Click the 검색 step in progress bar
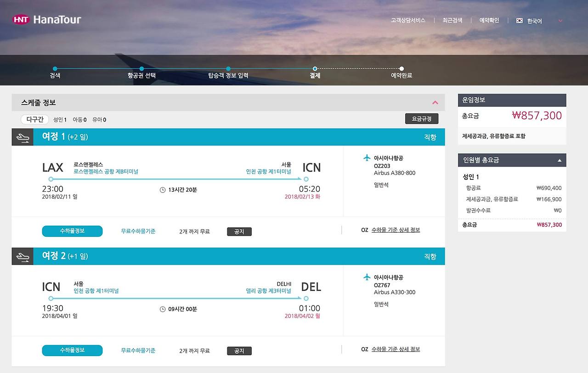 pyautogui.click(x=55, y=75)
